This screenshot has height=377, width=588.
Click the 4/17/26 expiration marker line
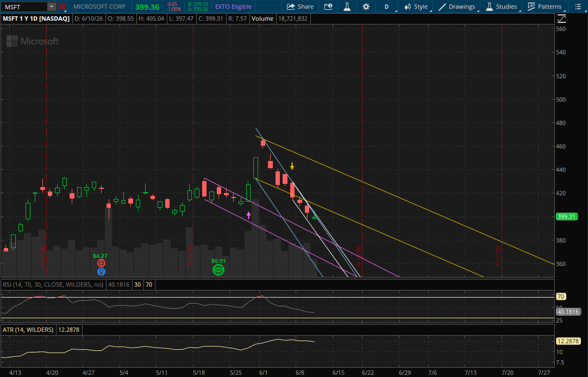point(46,150)
